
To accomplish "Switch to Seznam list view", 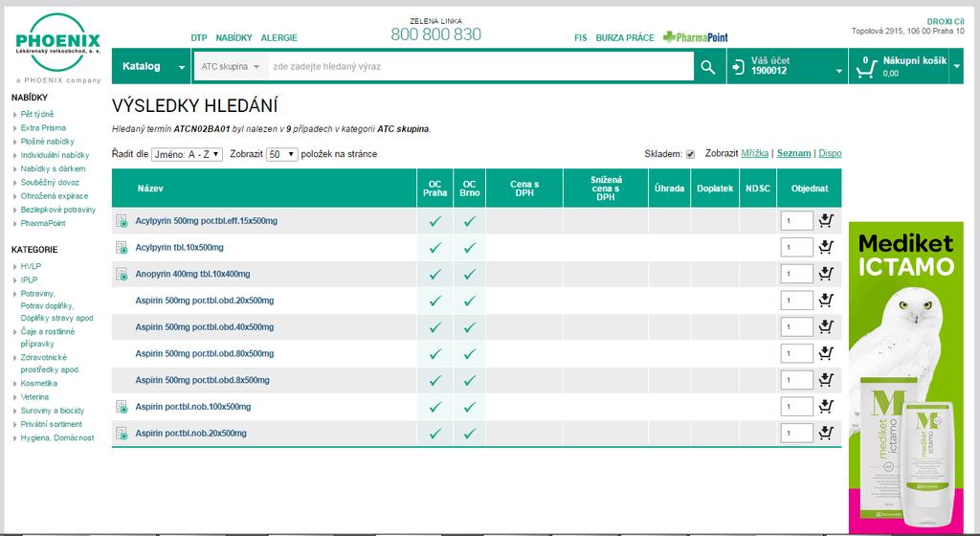I will point(793,153).
